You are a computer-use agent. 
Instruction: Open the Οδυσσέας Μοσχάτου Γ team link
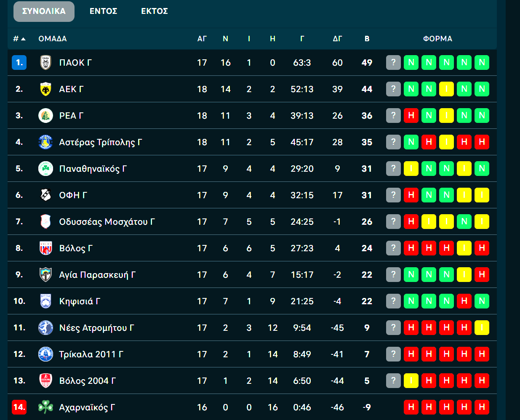click(x=107, y=222)
